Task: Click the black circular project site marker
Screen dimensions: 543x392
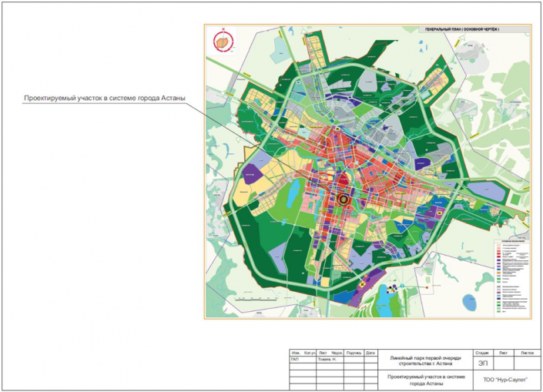Action: pos(344,199)
